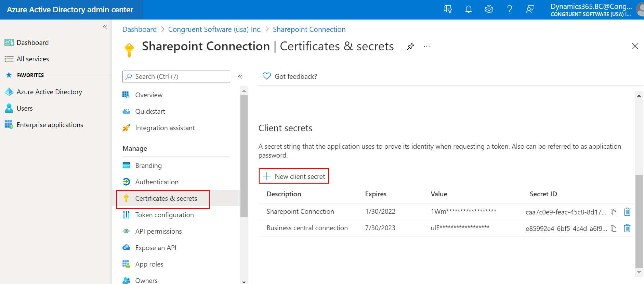Select the e85992e4-6bf5-4c4d-a6f9 secret ID text

(566, 229)
